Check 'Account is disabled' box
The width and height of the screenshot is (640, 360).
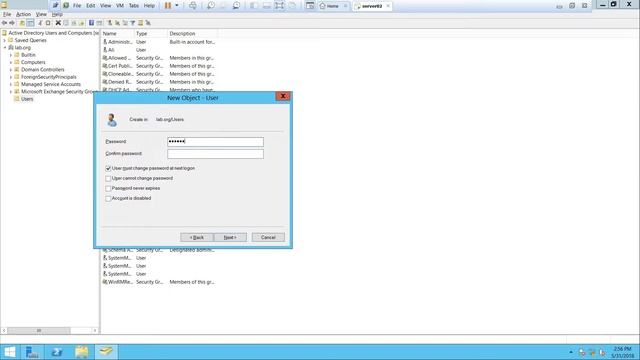point(108,199)
